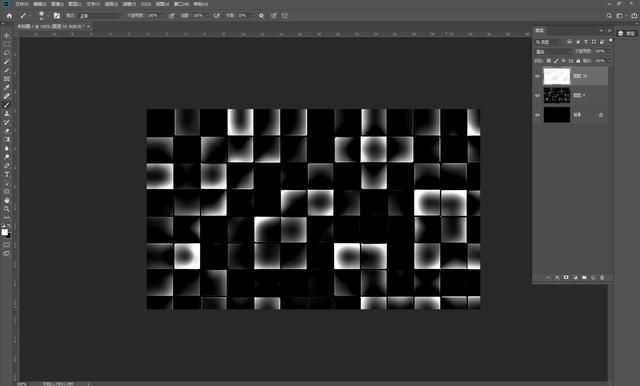
Task: Add a layer mask from panel bottom
Action: (x=566, y=277)
